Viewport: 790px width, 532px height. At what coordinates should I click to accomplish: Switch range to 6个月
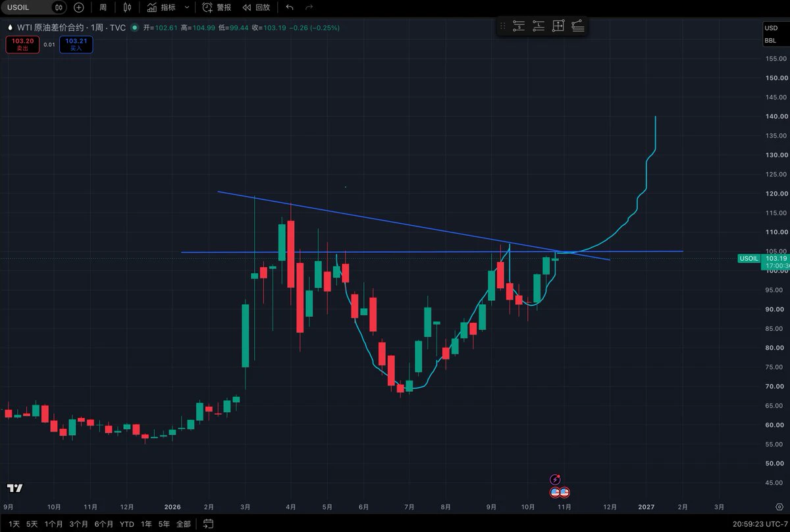click(x=104, y=524)
